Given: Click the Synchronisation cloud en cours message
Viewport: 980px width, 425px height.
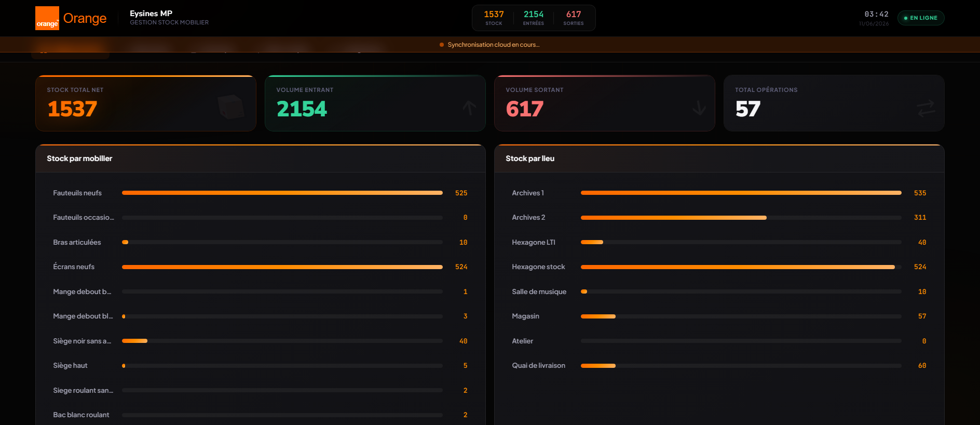Looking at the screenshot, I should [x=494, y=45].
